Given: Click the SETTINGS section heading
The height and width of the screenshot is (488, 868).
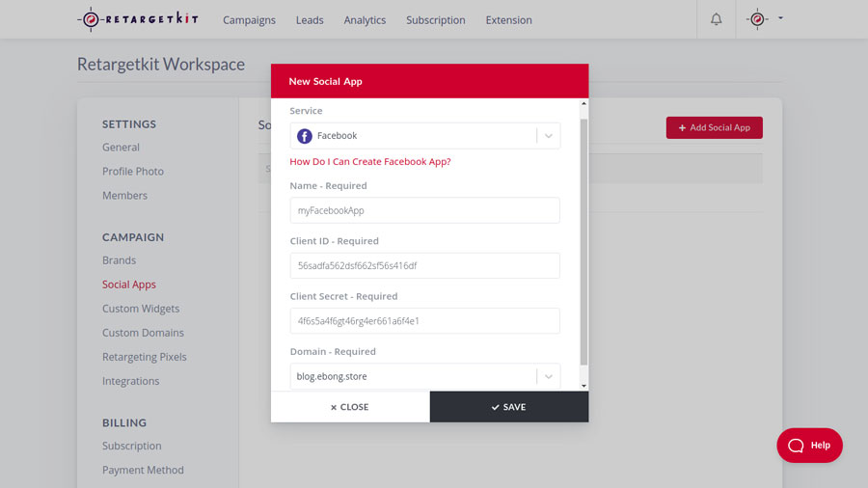Looking at the screenshot, I should click(129, 124).
